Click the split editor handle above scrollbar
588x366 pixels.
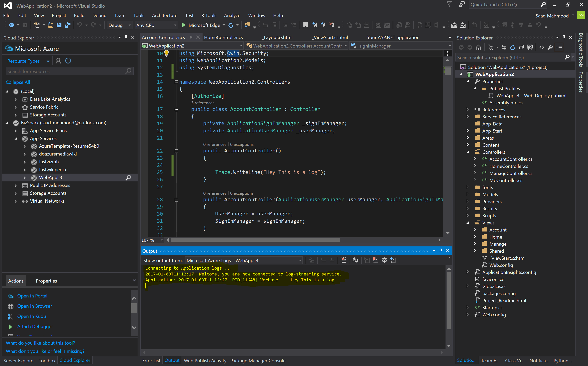pyautogui.click(x=447, y=53)
